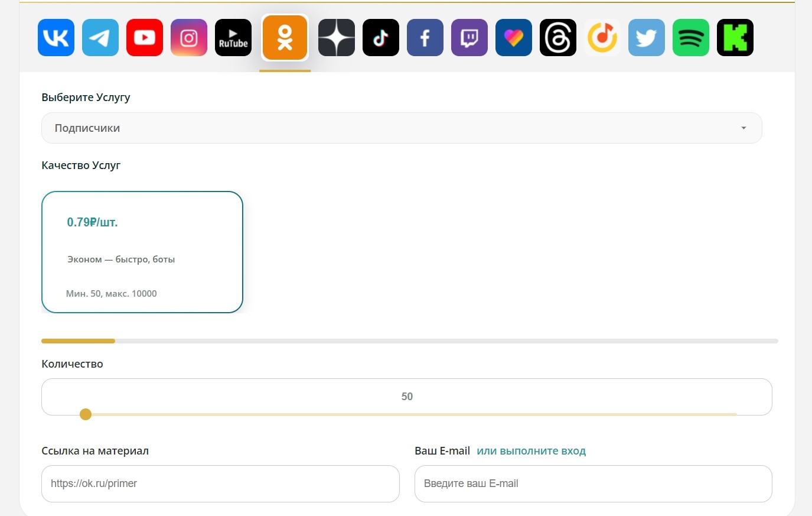Select the 0.79₽/шт. Эконом quality card
The image size is (812, 516).
click(x=142, y=252)
